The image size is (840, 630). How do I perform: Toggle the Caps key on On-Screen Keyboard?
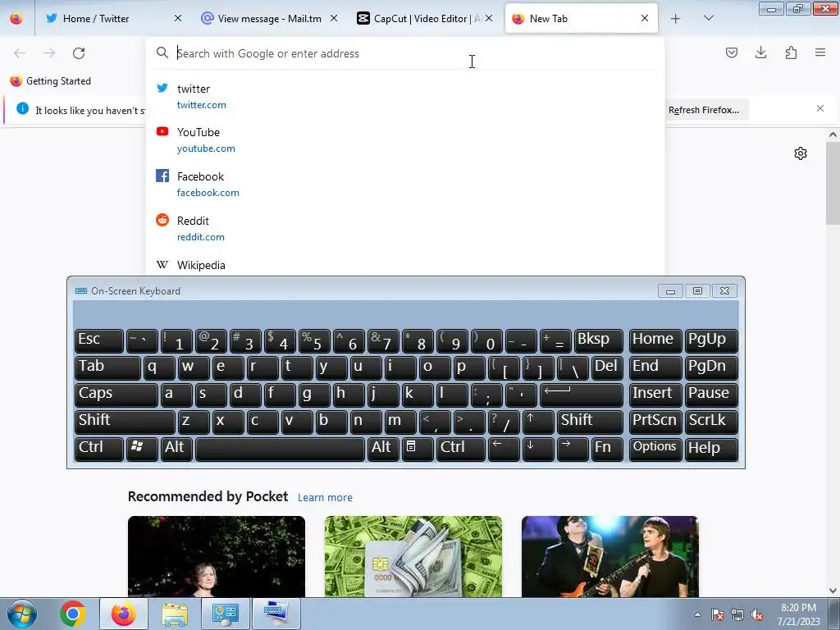click(x=116, y=395)
